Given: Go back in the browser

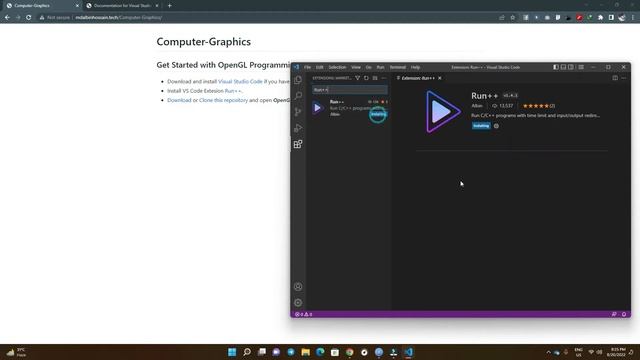Looking at the screenshot, I should coord(7,18).
